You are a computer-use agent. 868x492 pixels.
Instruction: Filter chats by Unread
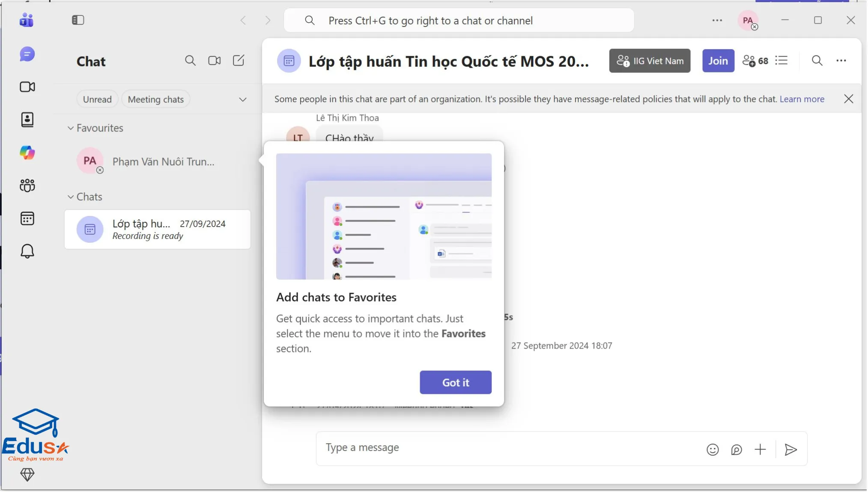point(97,99)
